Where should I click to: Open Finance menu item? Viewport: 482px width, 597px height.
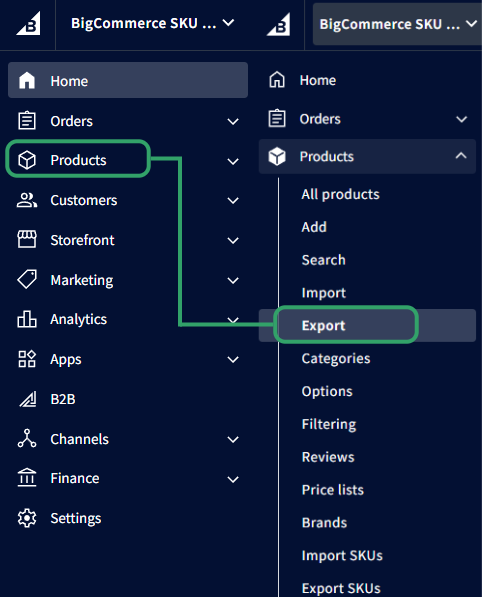coord(75,478)
